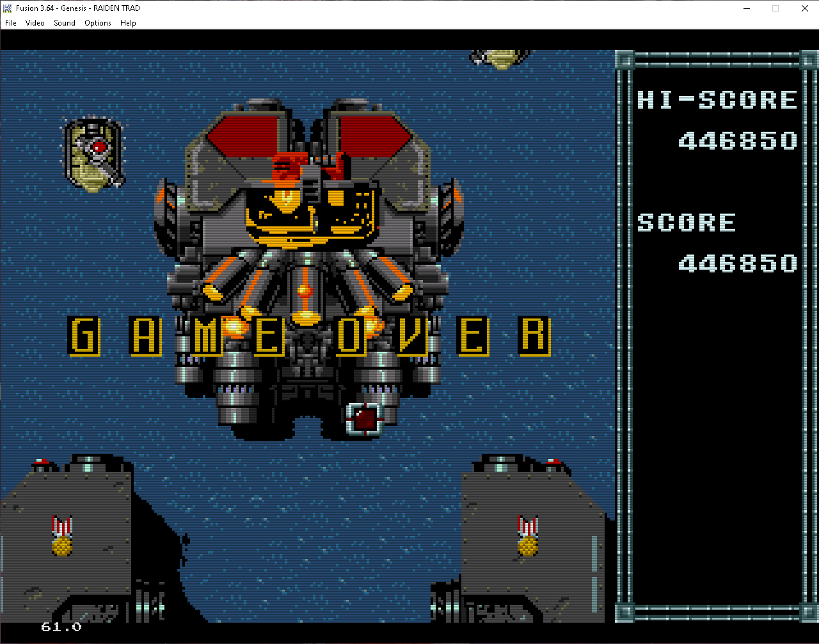Open the Help menu
Screen dimensions: 819x644
[128, 23]
